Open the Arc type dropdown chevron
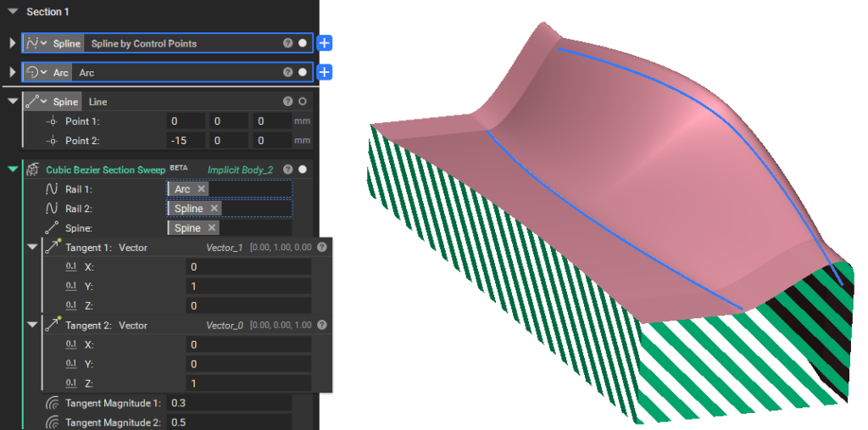868x430 pixels. 45,73
